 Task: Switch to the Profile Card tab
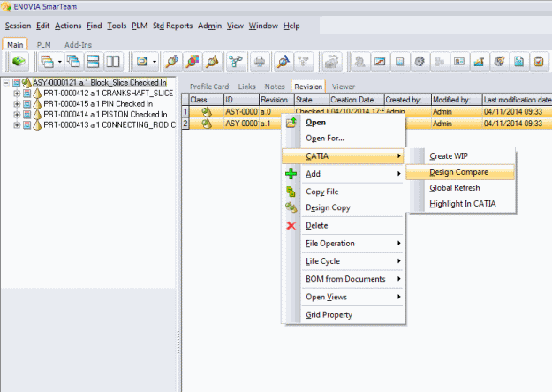[209, 87]
